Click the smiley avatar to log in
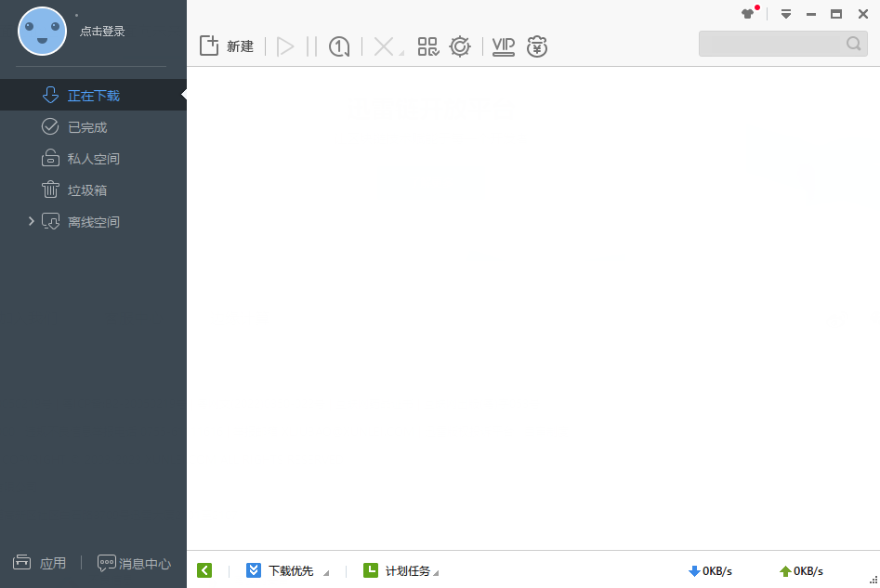880x588 pixels. [42, 32]
